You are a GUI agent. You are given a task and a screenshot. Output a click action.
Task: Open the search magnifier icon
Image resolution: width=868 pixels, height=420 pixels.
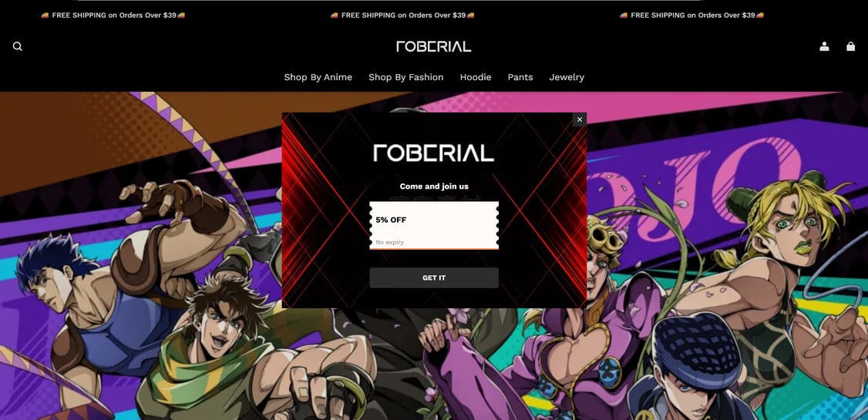18,46
